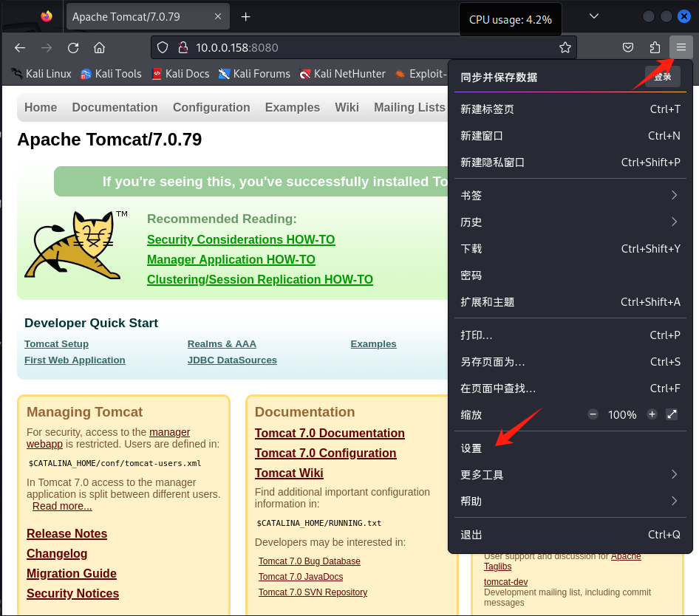Select 新建隐私窗口 menu entry
Viewport: 699px width, 616px height.
(x=570, y=162)
